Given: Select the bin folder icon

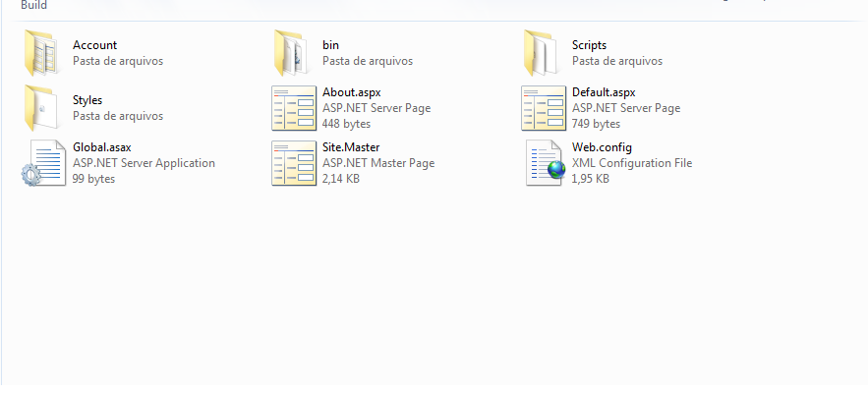Looking at the screenshot, I should [291, 53].
